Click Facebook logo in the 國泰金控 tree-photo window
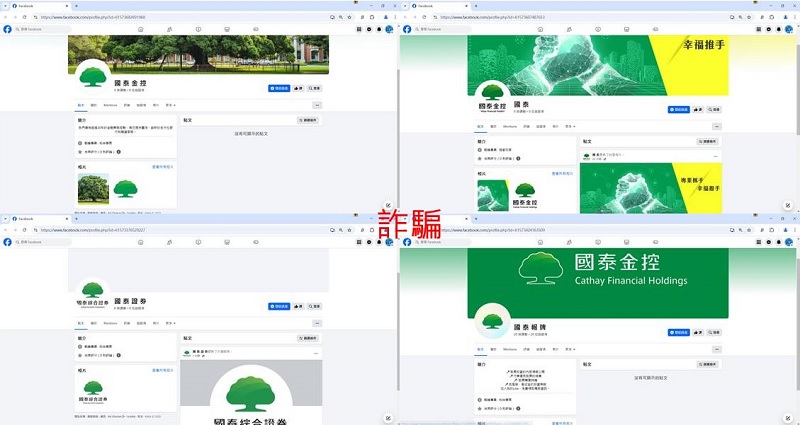800x425 pixels. click(x=7, y=29)
